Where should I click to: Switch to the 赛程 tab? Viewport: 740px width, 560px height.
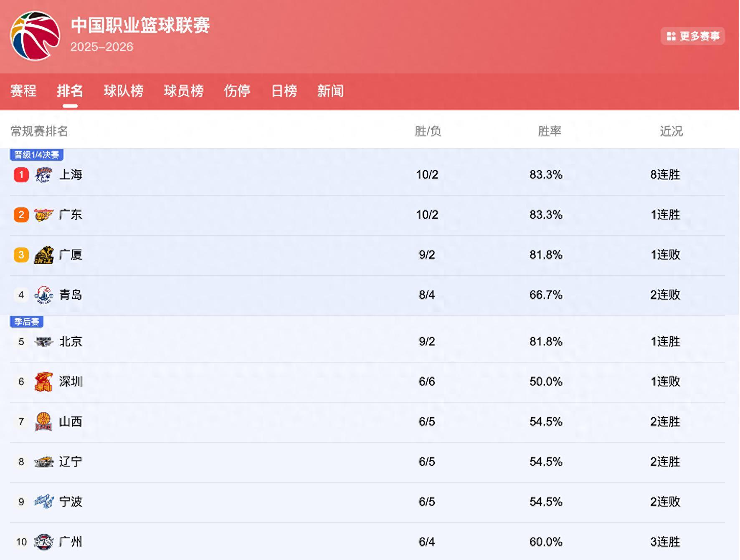[24, 91]
